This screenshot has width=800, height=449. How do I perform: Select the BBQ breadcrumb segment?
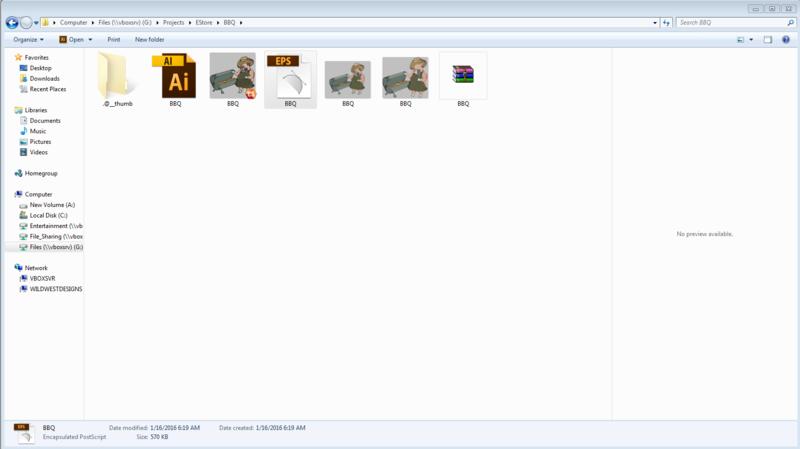click(229, 22)
